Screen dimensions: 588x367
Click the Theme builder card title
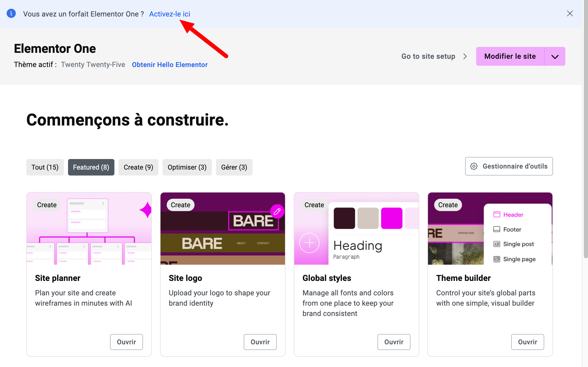tap(464, 278)
